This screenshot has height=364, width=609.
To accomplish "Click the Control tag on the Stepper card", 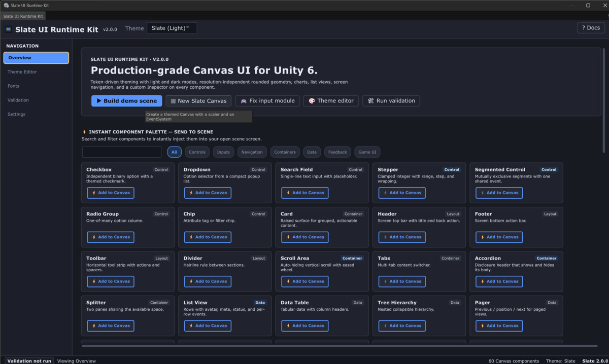I will (452, 170).
